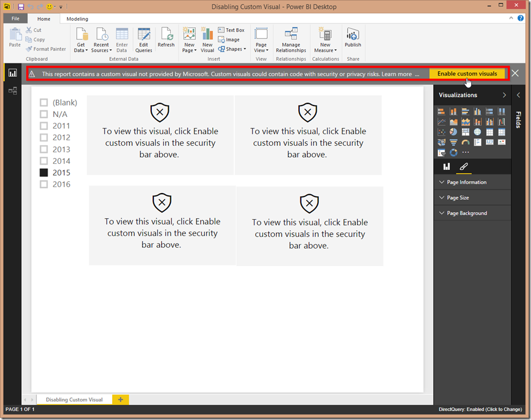Viewport: 531px width, 420px height.
Task: Collapse the ribbon with caret arrow
Action: coord(511,18)
